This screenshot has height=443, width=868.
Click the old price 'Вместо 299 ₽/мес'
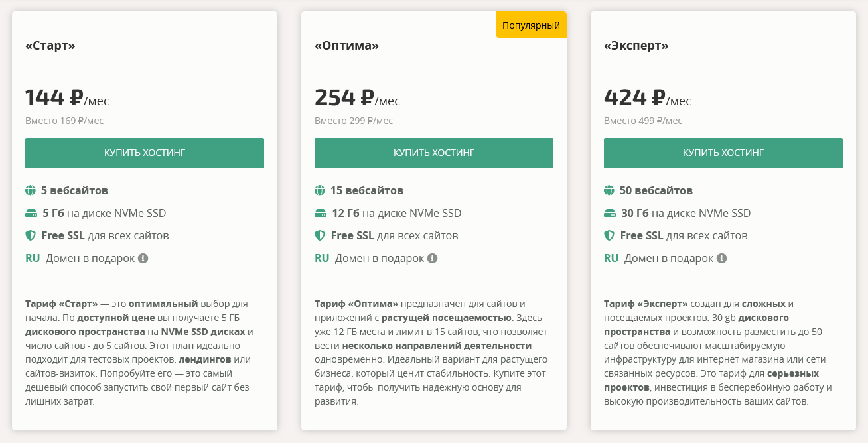coord(354,121)
